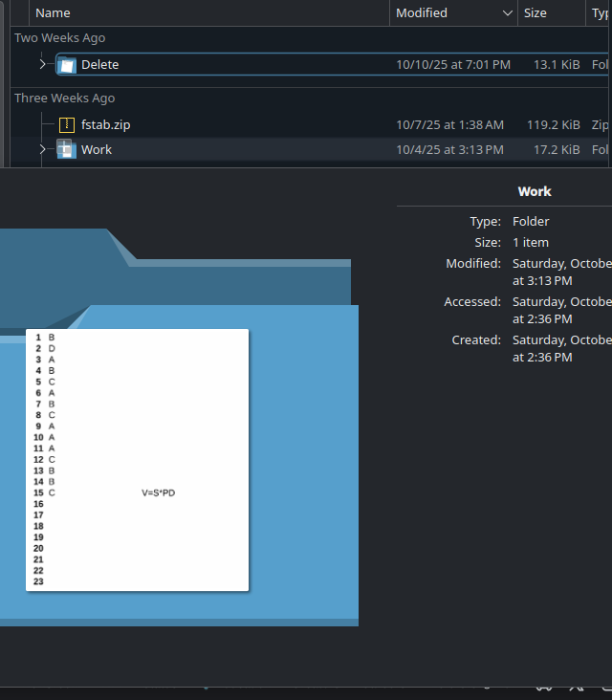Screen dimensions: 612x700
Task: Click the V=S*PD text in preview
Action: point(159,492)
